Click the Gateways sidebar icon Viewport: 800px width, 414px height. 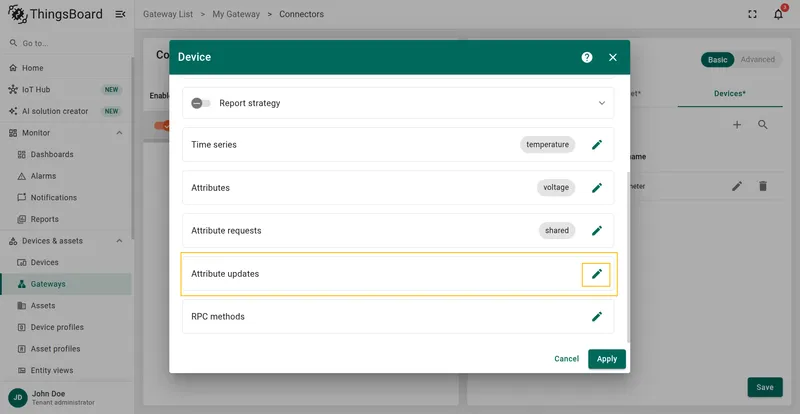click(21, 284)
